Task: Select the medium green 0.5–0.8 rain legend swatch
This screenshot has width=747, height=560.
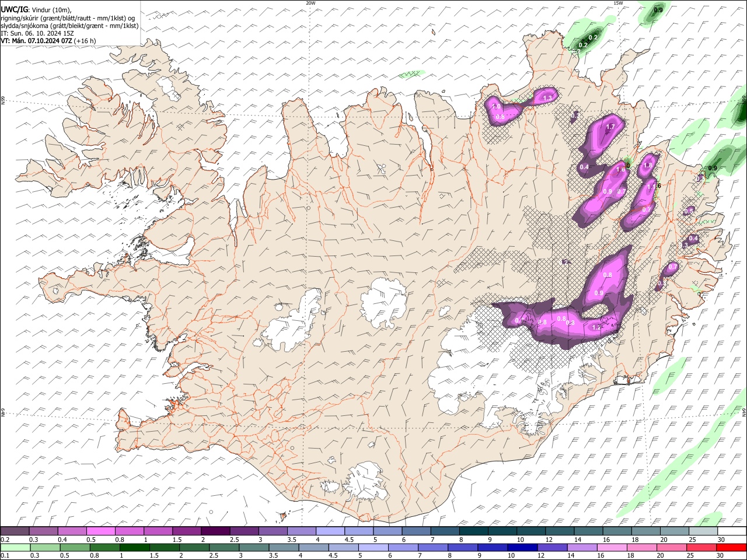Action: pyautogui.click(x=75, y=547)
